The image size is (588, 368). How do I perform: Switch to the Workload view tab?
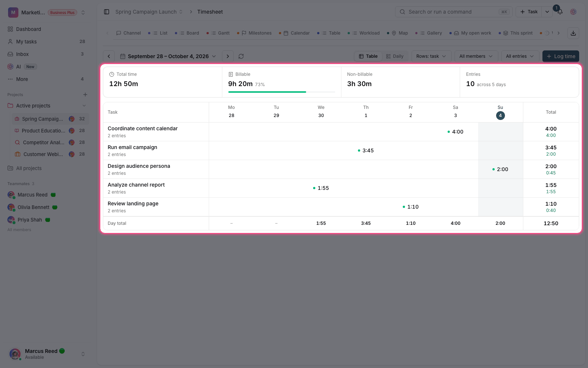coord(364,33)
